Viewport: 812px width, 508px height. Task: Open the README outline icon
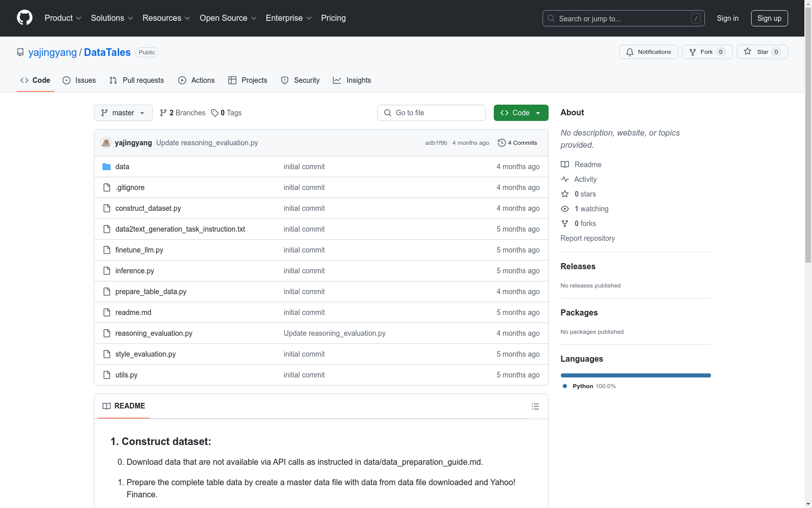[535, 406]
